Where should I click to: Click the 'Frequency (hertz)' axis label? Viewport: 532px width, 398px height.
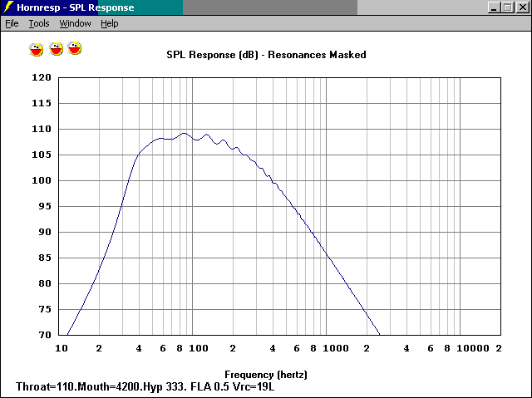click(x=266, y=375)
